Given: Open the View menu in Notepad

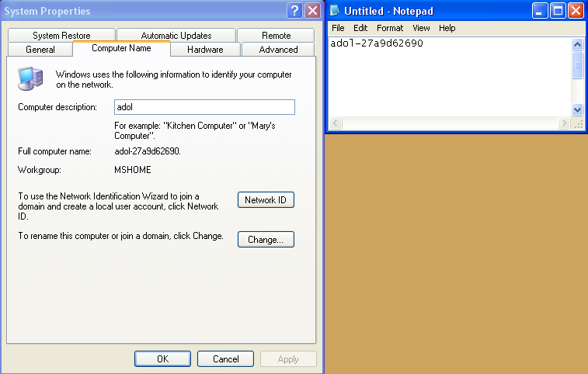Looking at the screenshot, I should (x=421, y=28).
